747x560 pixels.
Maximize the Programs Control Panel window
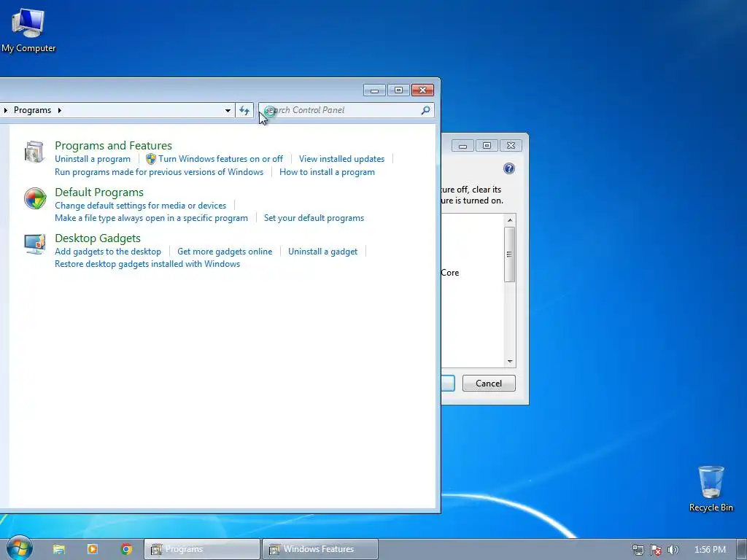[398, 90]
